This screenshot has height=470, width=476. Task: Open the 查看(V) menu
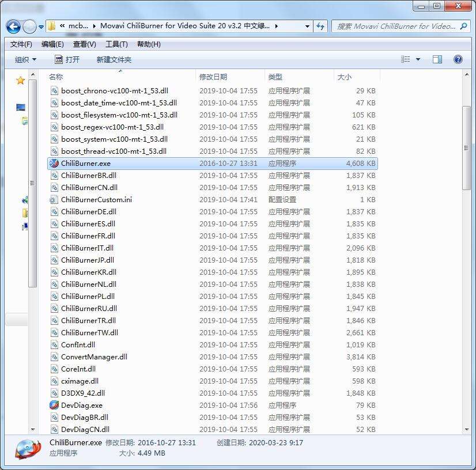tap(84, 44)
